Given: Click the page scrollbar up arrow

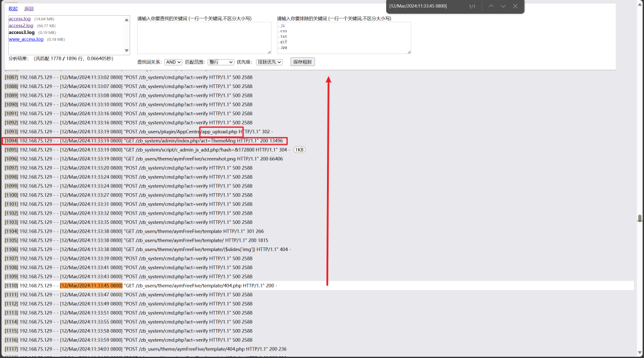Looking at the screenshot, I should 640,3.
